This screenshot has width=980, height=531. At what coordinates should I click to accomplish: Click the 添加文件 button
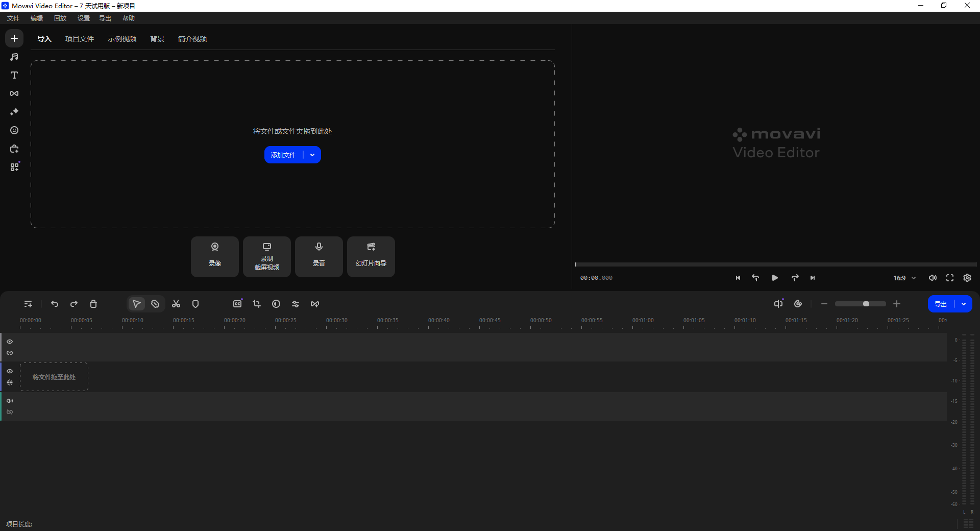[x=283, y=155]
